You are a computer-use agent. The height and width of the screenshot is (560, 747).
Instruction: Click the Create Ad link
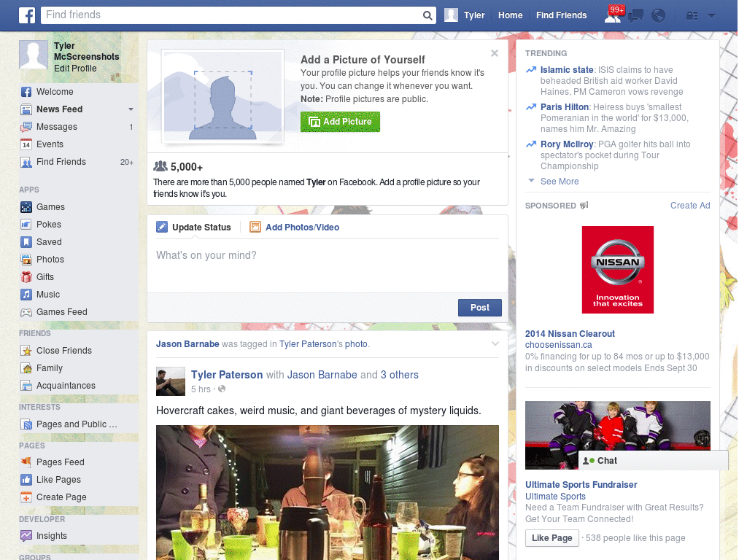point(690,206)
